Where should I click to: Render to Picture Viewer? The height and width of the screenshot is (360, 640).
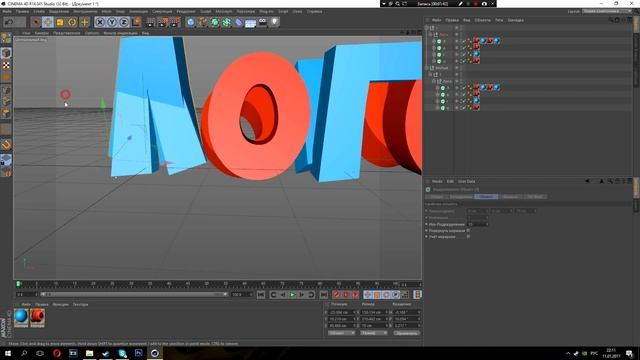(x=163, y=22)
